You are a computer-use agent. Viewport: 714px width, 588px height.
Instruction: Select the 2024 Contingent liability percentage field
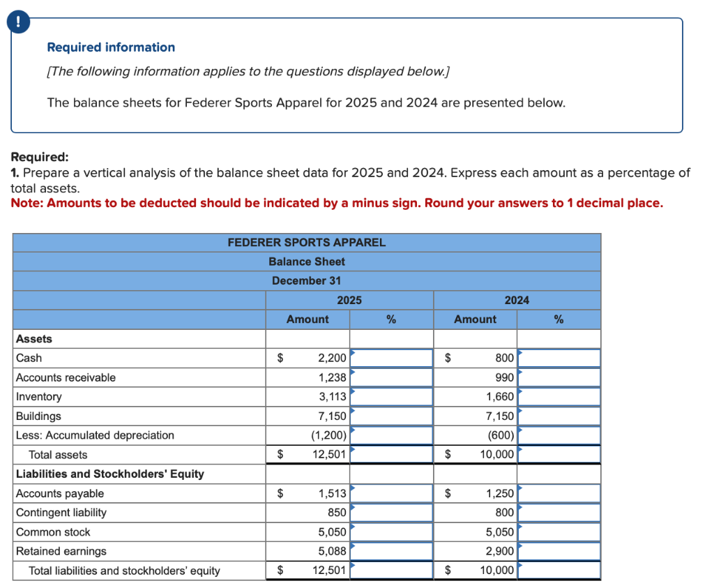559,513
